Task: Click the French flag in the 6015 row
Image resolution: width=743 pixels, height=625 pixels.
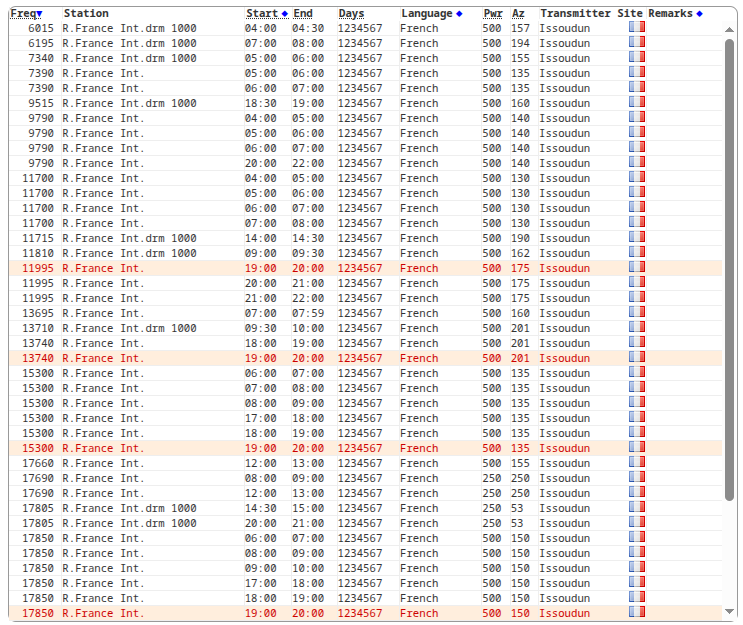Action: (637, 27)
